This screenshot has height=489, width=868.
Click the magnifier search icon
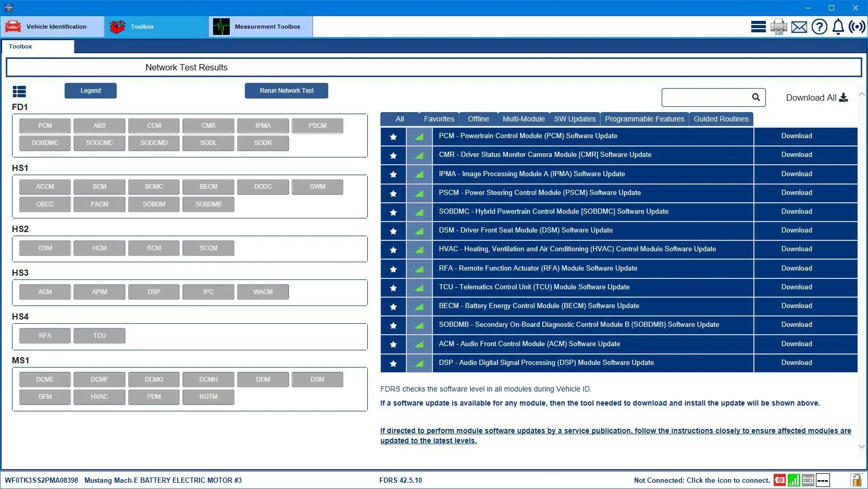tap(756, 97)
